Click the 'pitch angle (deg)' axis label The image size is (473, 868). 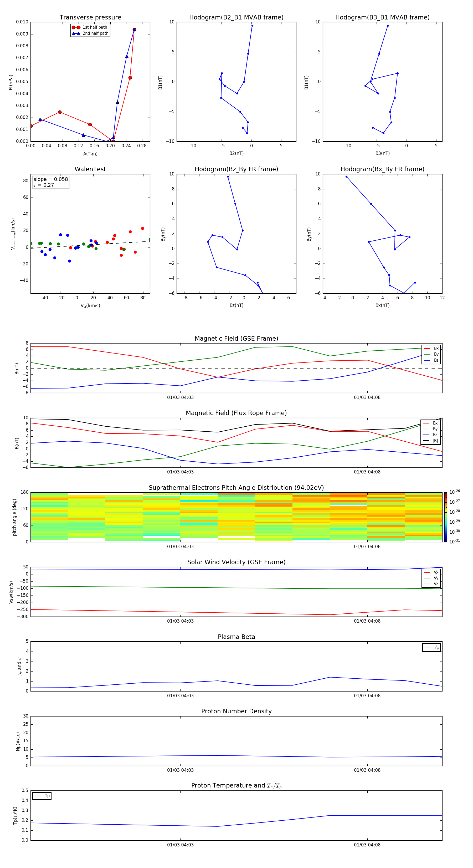[x=14, y=517]
